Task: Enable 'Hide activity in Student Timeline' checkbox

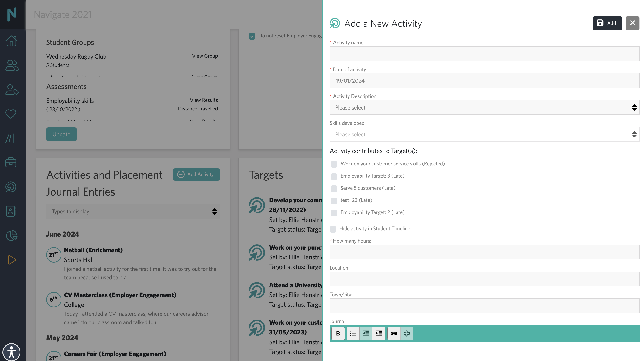Action: coord(333,229)
